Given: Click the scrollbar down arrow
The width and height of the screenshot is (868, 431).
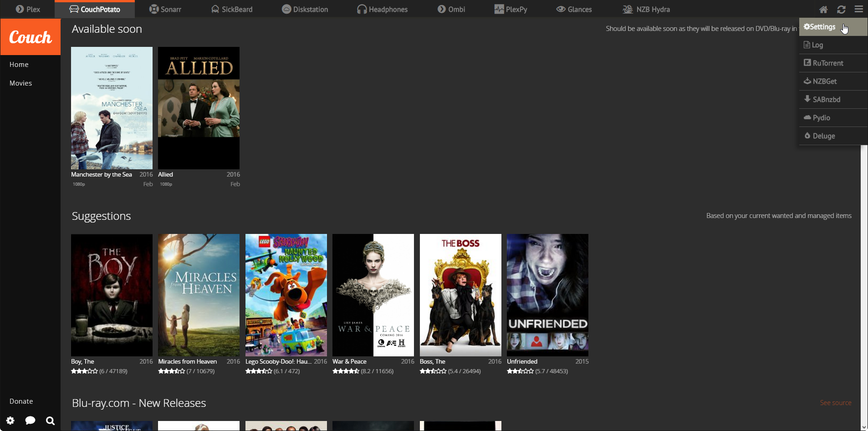Looking at the screenshot, I should tap(864, 427).
